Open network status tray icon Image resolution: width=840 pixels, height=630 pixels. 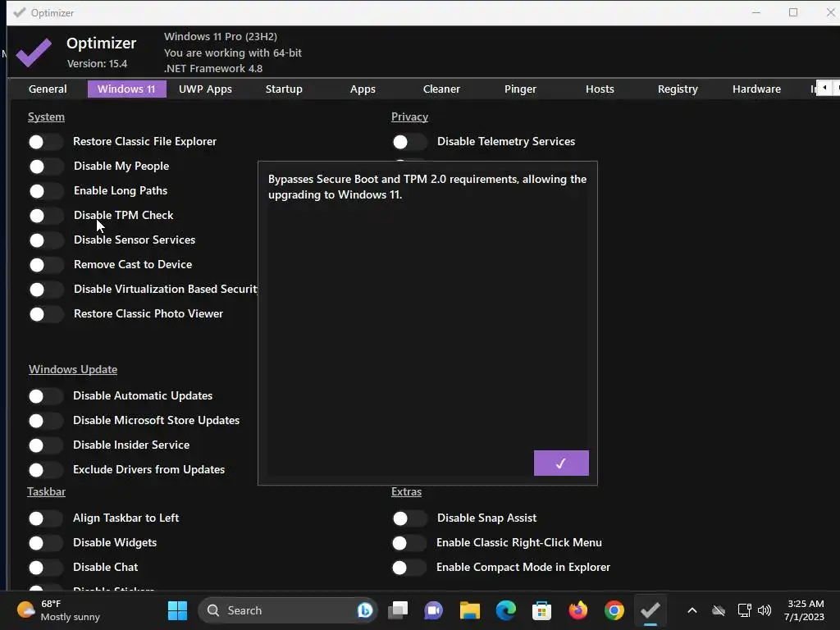[x=744, y=610]
